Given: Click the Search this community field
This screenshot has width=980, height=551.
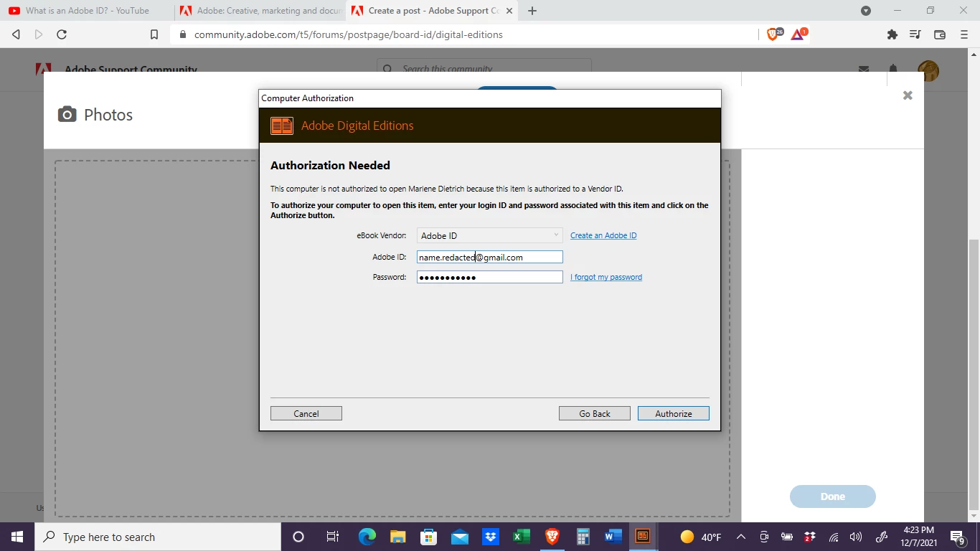Looking at the screenshot, I should pos(484,69).
